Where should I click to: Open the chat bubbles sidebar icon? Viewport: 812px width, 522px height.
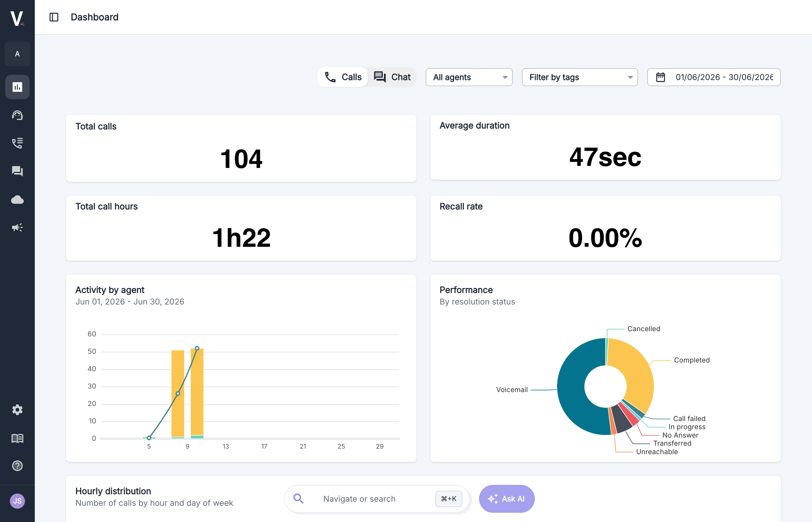(x=17, y=171)
